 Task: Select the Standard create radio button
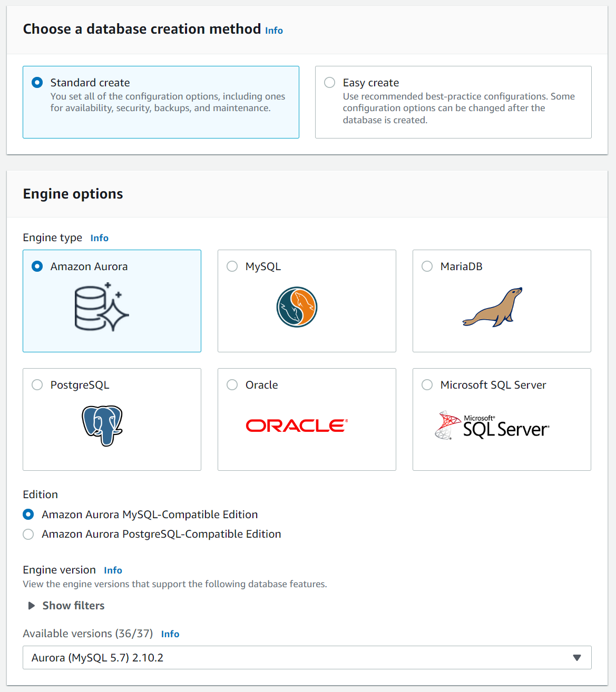tap(37, 83)
